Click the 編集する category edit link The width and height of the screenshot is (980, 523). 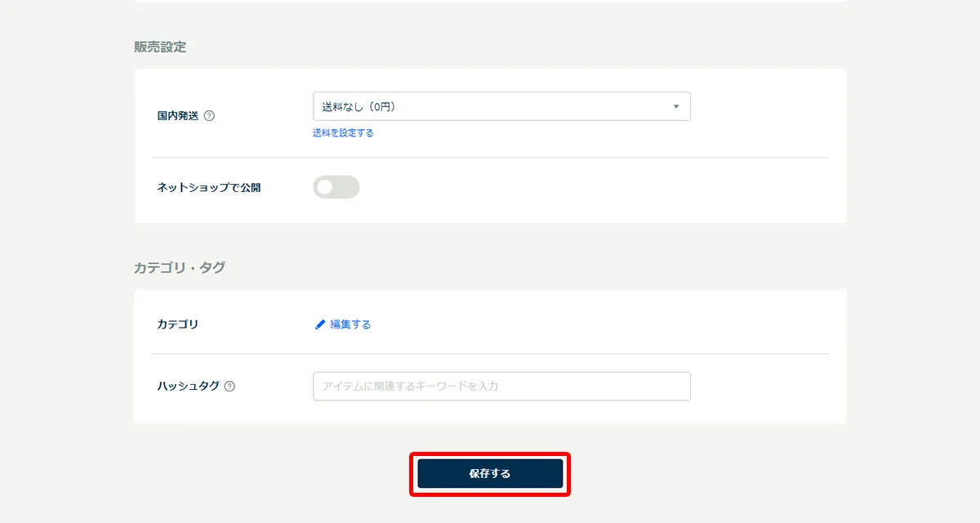(x=351, y=324)
